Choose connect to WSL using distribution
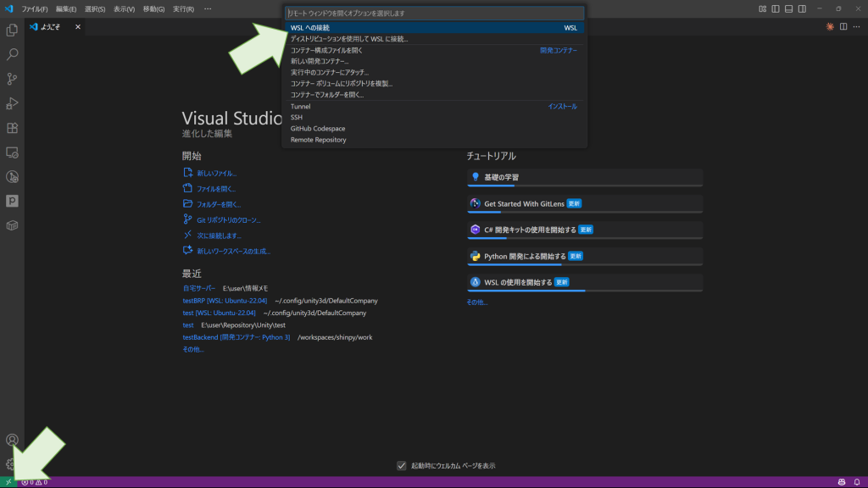868x488 pixels. 435,39
